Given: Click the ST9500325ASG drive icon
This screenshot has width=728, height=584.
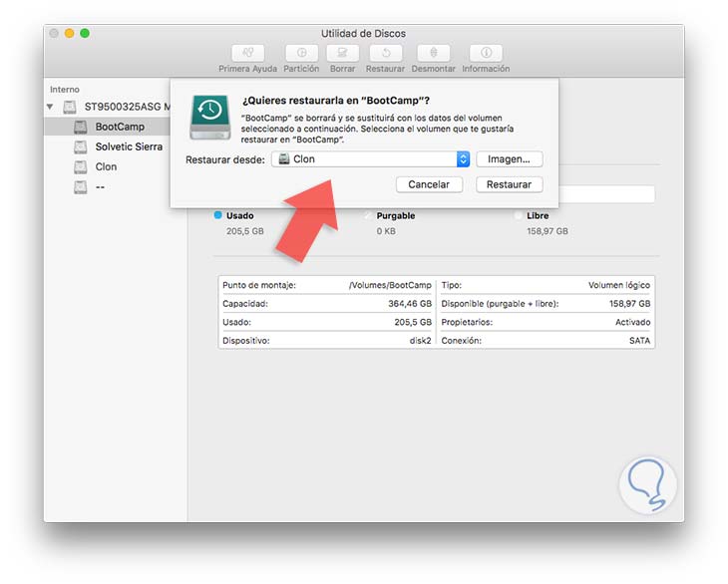Looking at the screenshot, I should click(70, 107).
